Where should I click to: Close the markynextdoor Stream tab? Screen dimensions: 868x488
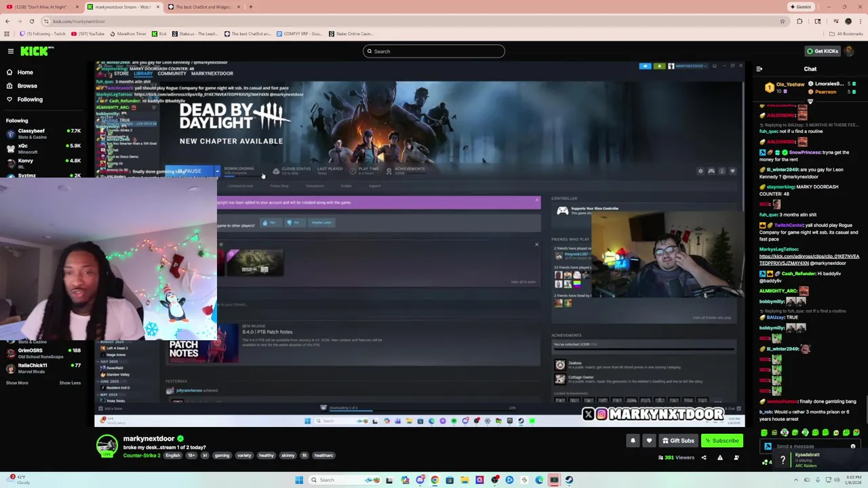pos(158,7)
